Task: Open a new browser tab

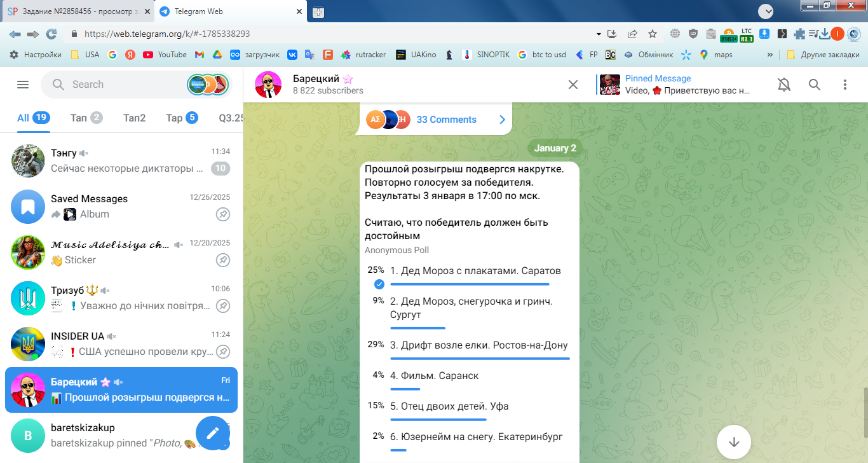Action: tap(318, 11)
